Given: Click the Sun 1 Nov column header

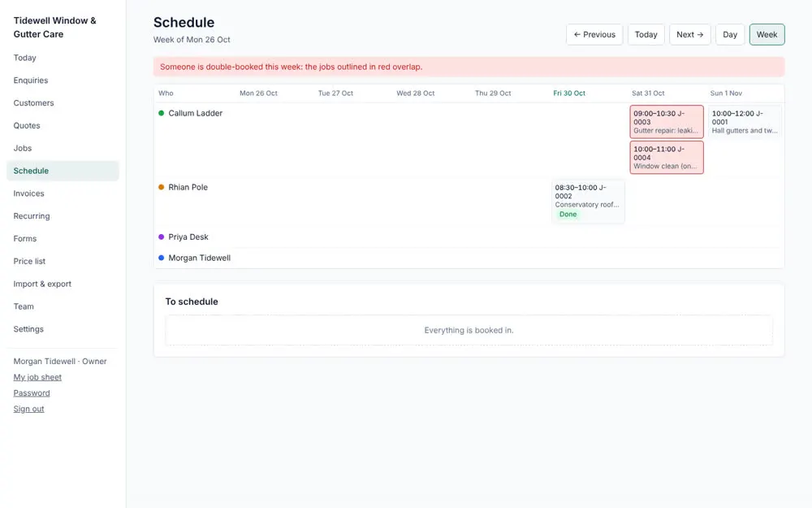Looking at the screenshot, I should 726,93.
